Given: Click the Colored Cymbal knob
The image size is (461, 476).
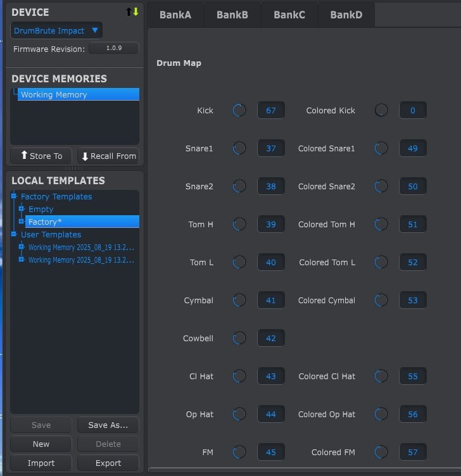Looking at the screenshot, I should [x=381, y=300].
